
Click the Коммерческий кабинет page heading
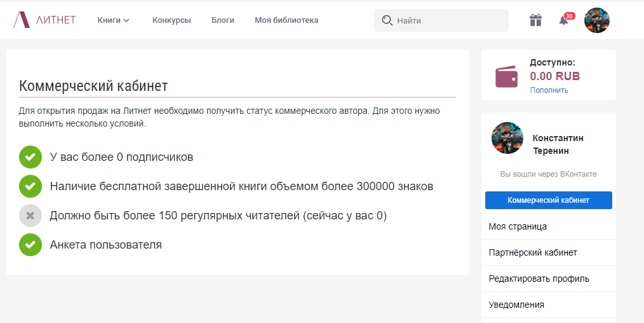(93, 86)
